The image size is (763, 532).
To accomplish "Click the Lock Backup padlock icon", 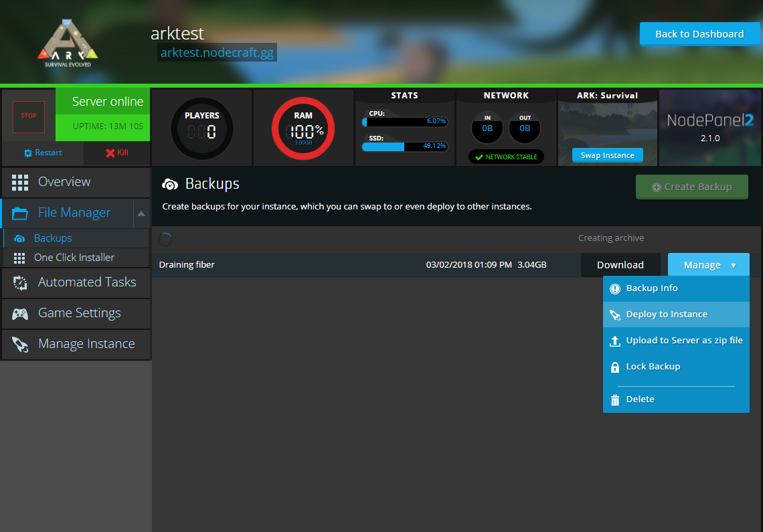I will tap(615, 367).
